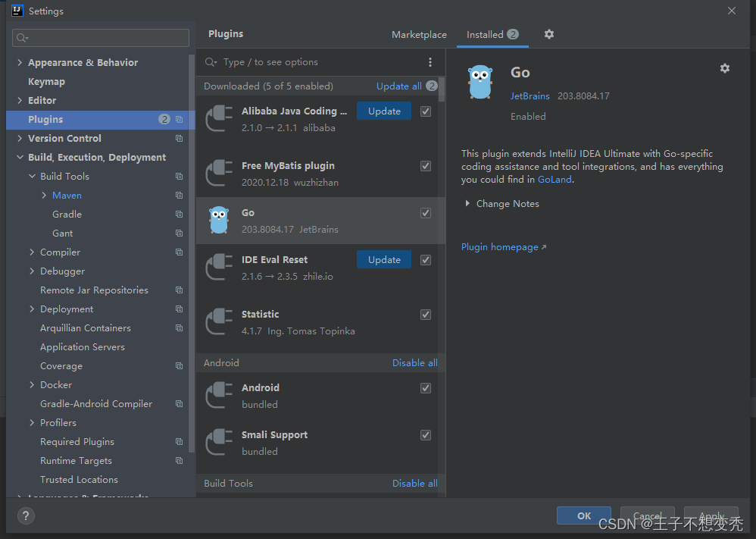Click Update for IDE Eval Reset
Viewport: 756px width, 539px height.
384,259
